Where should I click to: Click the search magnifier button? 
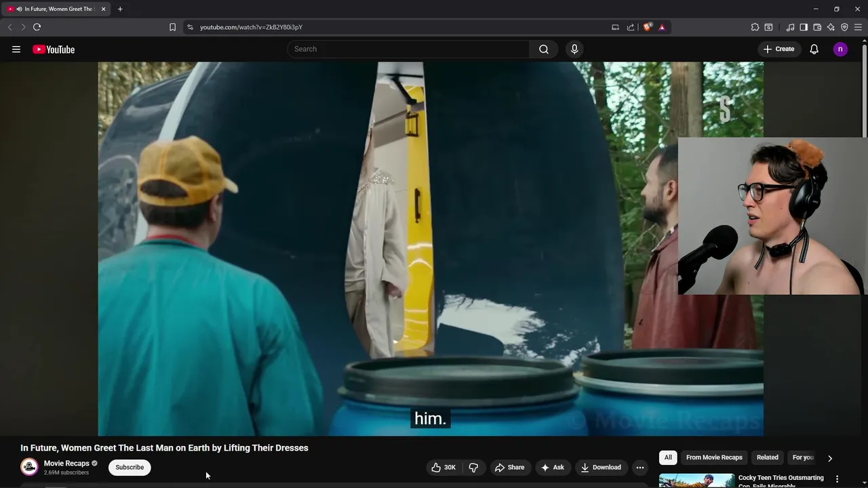tap(544, 49)
